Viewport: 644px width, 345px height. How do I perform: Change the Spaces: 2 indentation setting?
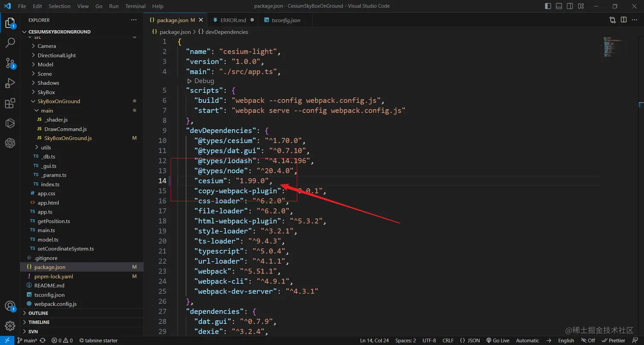point(405,340)
